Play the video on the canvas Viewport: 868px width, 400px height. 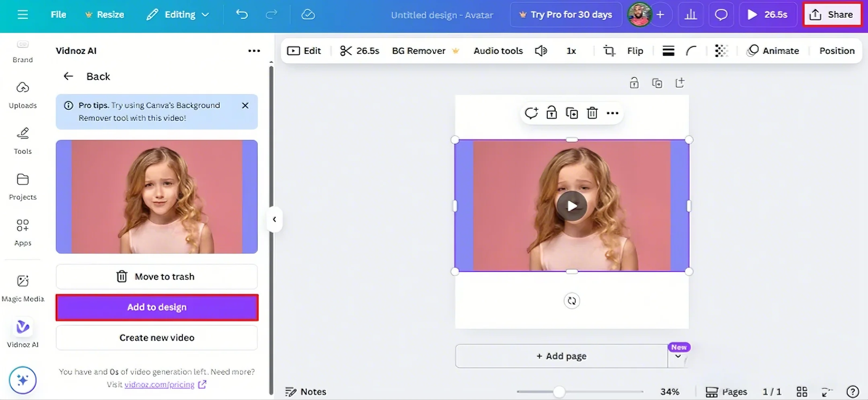[x=572, y=206]
